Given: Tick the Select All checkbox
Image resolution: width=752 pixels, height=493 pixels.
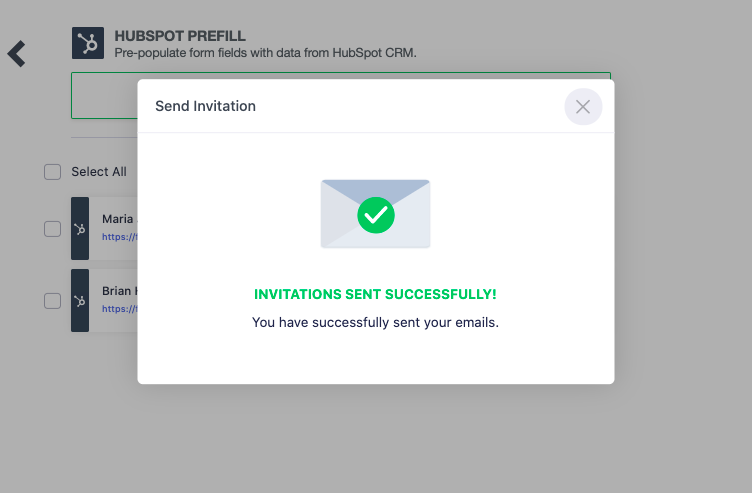Looking at the screenshot, I should (x=52, y=172).
